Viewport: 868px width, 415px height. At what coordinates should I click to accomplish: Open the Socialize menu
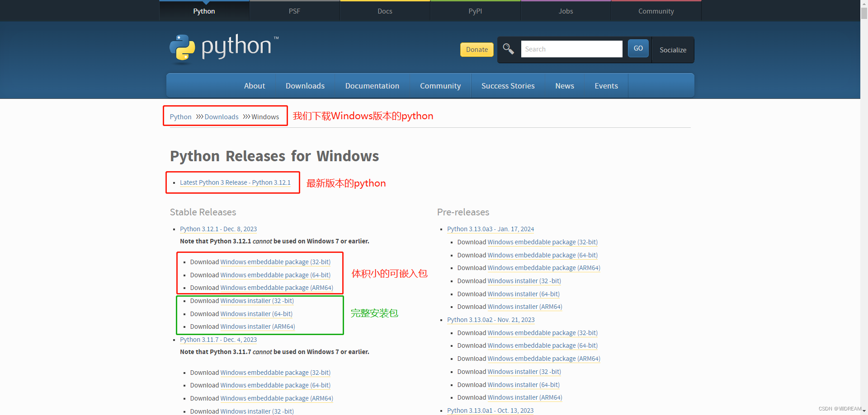[673, 50]
